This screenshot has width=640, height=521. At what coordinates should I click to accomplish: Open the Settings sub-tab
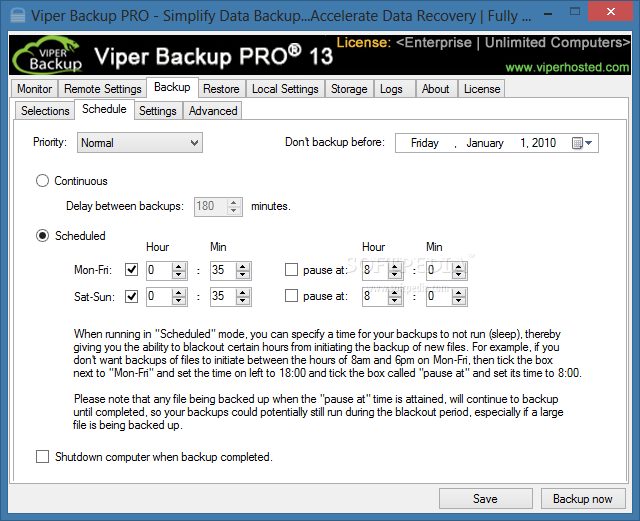(158, 111)
